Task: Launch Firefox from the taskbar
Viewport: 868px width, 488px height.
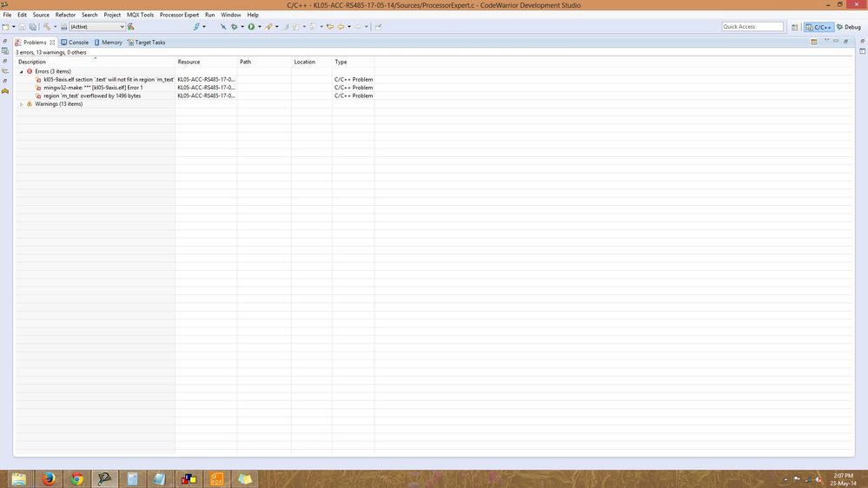Action: pos(49,478)
